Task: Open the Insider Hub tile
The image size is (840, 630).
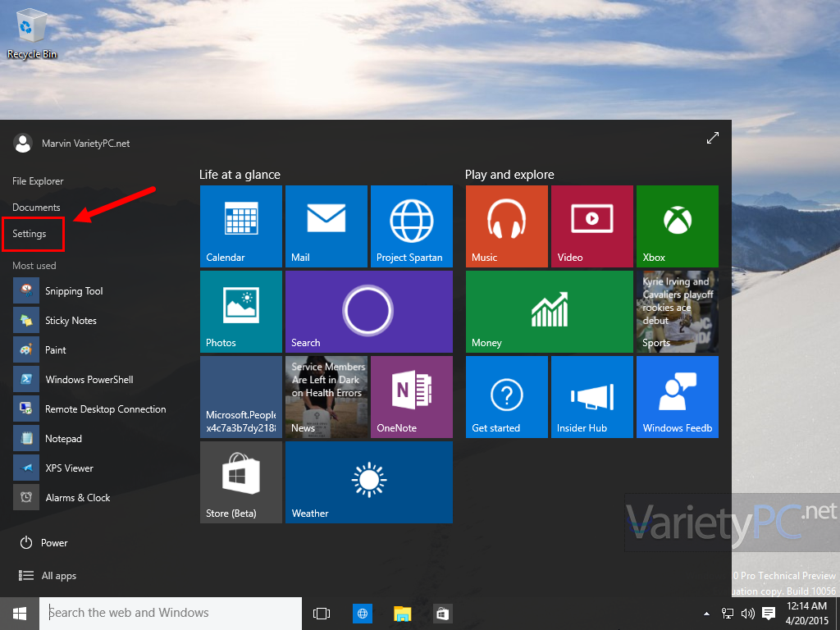Action: pyautogui.click(x=592, y=397)
